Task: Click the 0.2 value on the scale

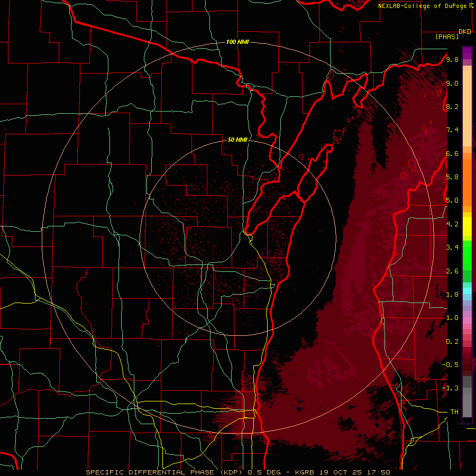Action: pos(452,342)
